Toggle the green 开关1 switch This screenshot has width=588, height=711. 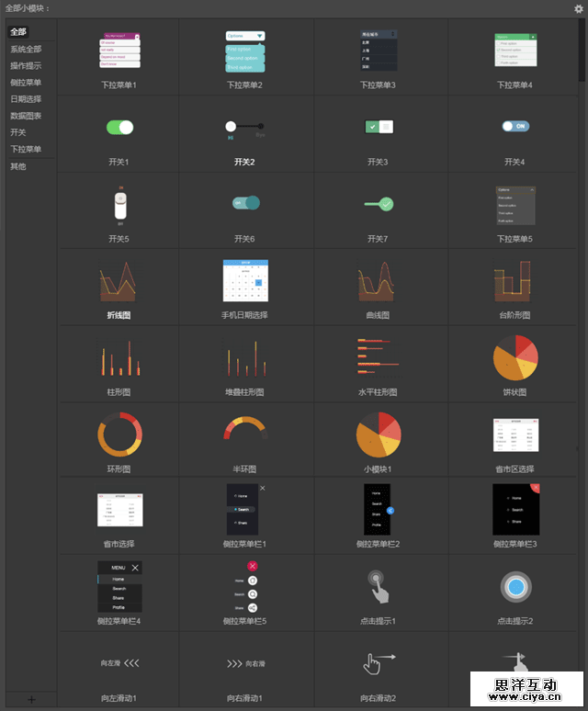click(119, 127)
